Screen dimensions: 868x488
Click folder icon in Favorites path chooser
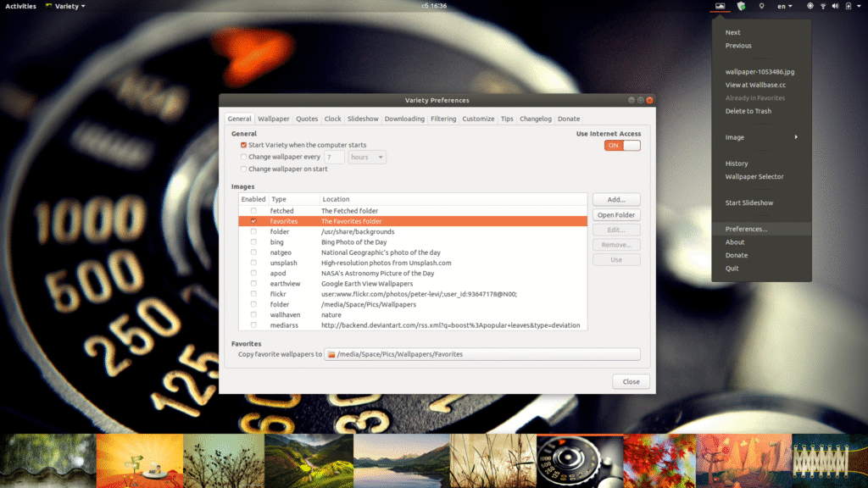332,354
